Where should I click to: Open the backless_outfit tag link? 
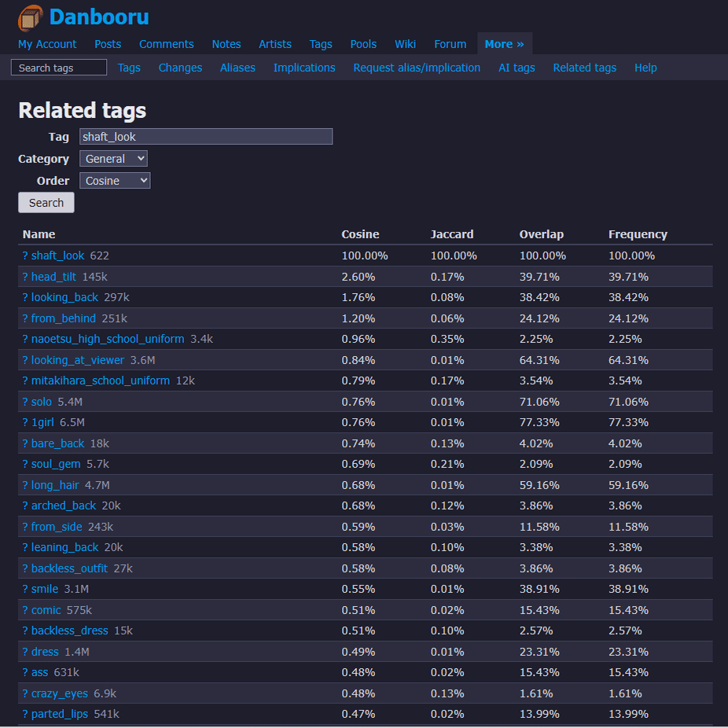(69, 568)
